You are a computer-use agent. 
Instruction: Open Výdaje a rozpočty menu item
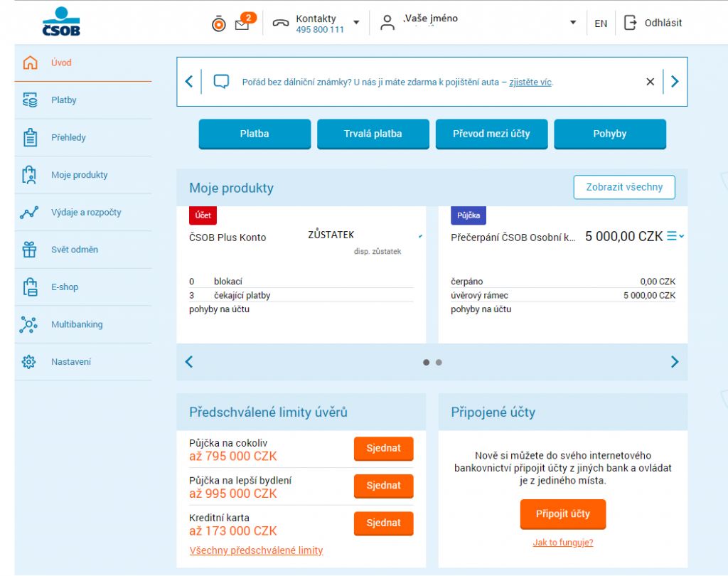[83, 213]
